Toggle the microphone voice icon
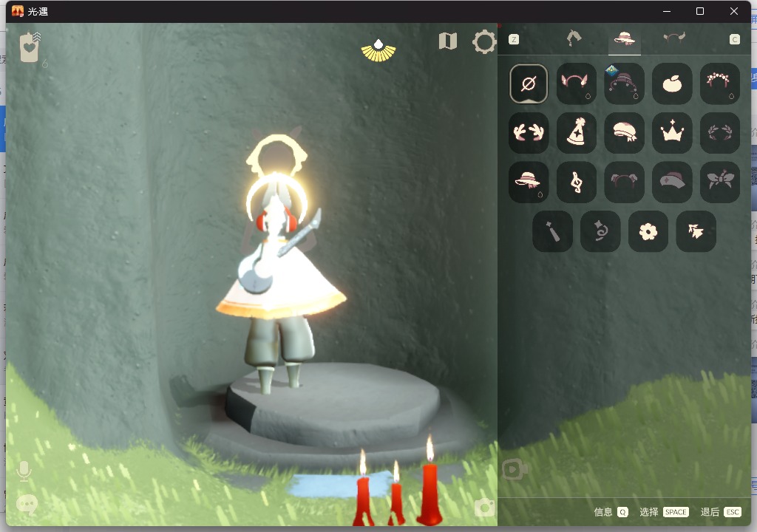This screenshot has width=757, height=532. coord(24,471)
